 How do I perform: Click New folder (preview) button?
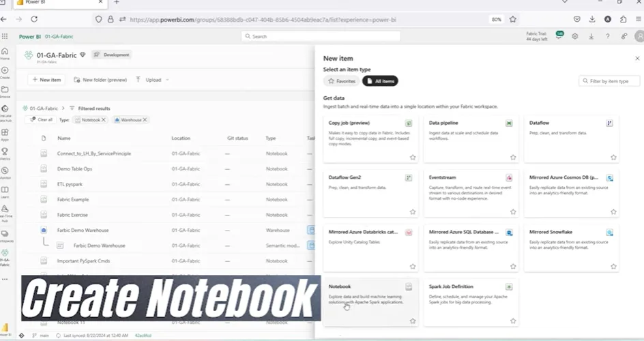[x=100, y=80]
